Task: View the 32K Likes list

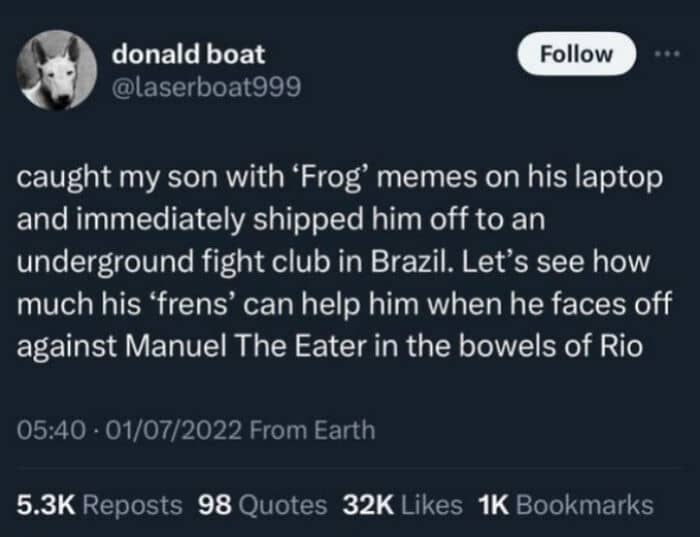Action: (x=402, y=505)
